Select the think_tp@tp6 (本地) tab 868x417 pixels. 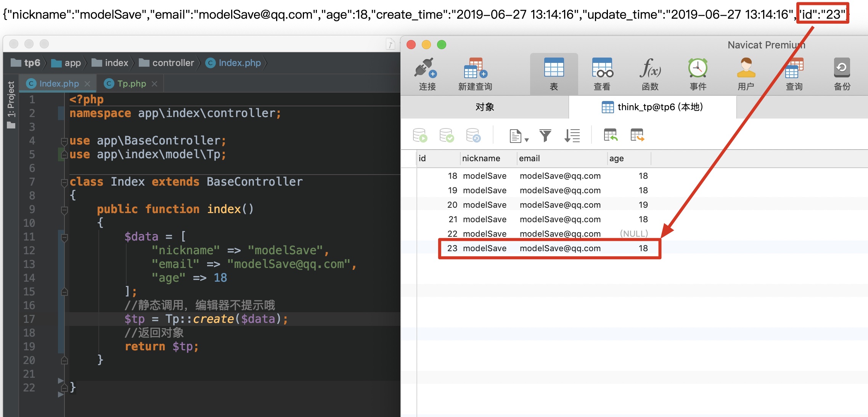pos(653,107)
